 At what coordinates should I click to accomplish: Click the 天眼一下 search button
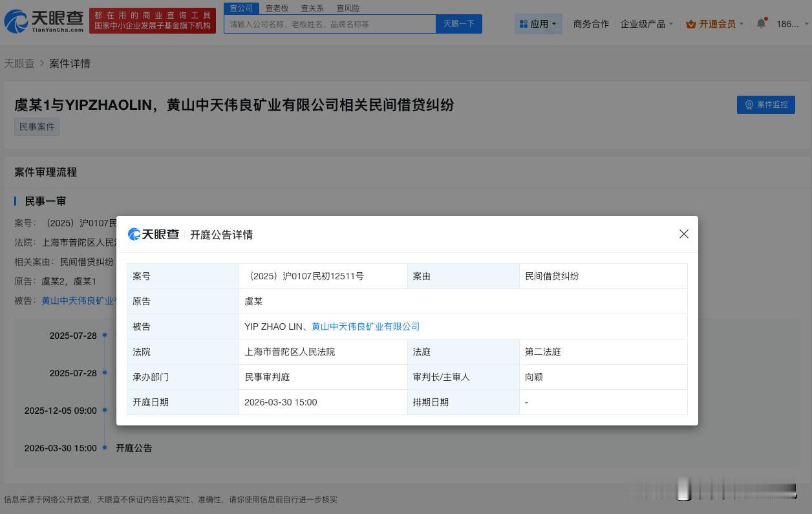[x=458, y=23]
